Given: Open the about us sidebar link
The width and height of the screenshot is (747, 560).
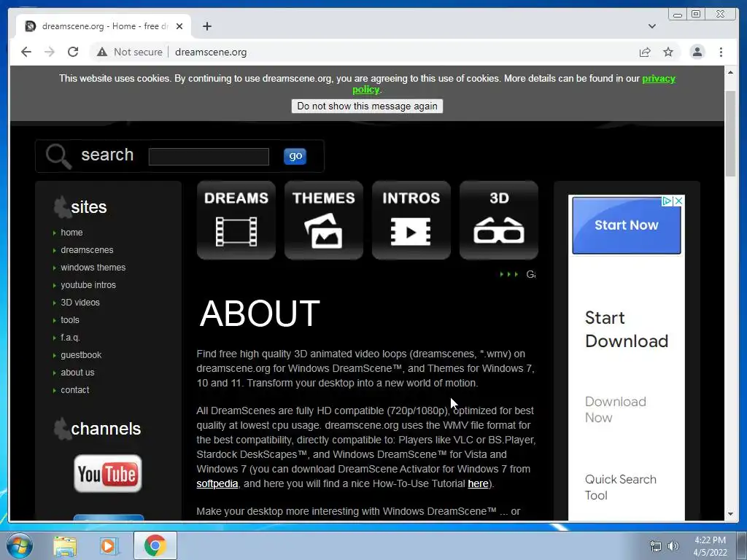Looking at the screenshot, I should (x=77, y=373).
